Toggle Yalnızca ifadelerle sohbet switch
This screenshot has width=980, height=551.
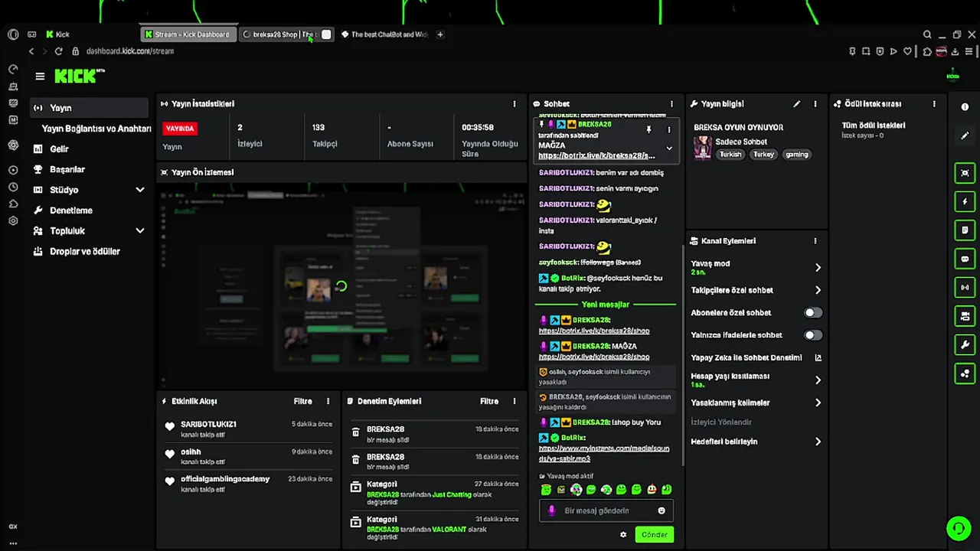click(x=812, y=335)
